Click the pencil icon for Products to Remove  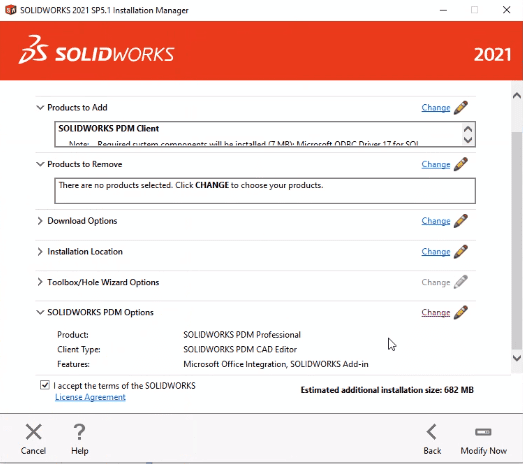click(x=461, y=164)
